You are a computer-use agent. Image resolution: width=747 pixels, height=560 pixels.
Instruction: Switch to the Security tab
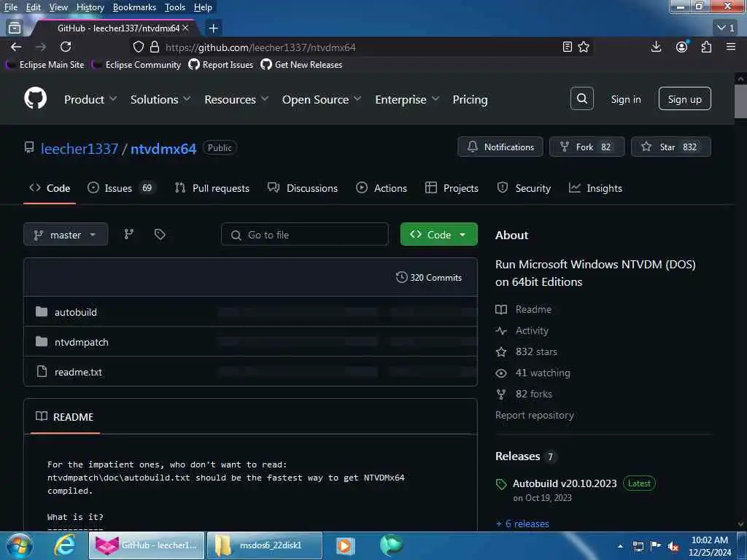click(524, 188)
